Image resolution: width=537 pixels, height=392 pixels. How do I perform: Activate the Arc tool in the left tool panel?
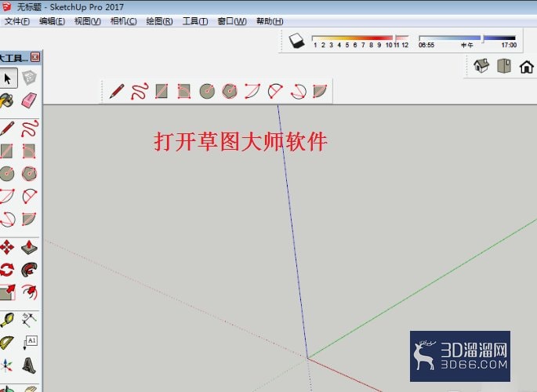(x=7, y=196)
